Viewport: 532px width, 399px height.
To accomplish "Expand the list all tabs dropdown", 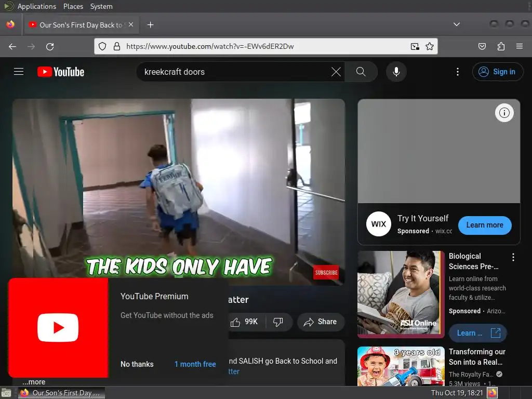I will (457, 24).
